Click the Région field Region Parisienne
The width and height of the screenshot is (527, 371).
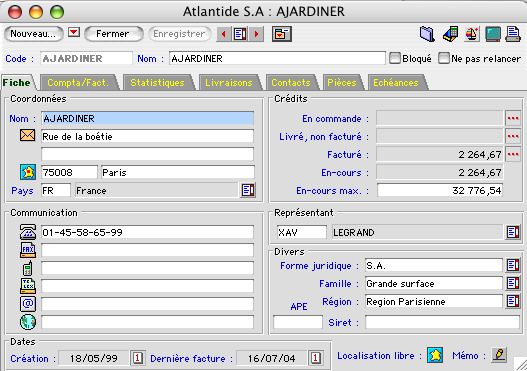point(434,301)
